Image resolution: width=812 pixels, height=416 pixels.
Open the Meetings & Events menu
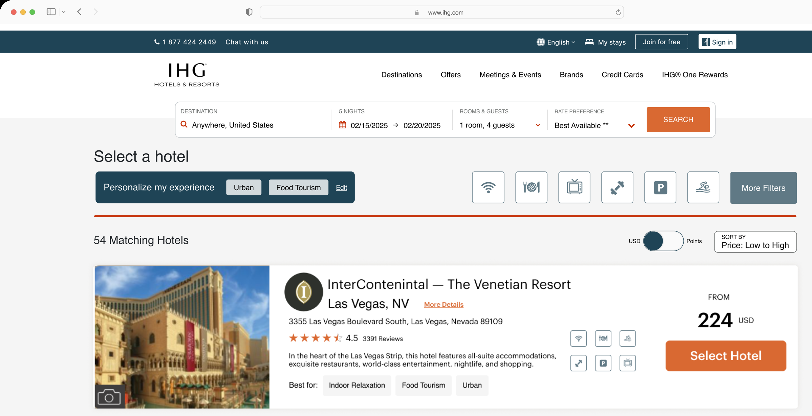510,75
